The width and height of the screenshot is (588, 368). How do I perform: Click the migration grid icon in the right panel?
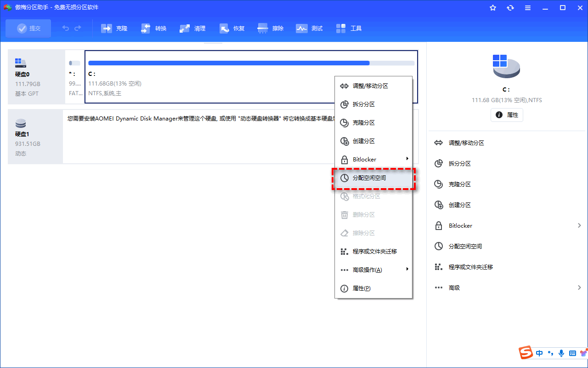[x=439, y=267]
